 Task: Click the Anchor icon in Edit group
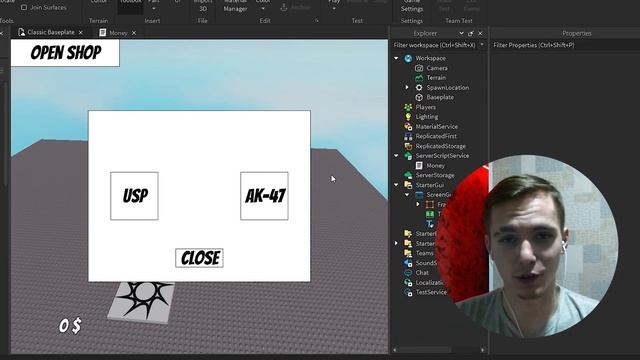pos(284,7)
